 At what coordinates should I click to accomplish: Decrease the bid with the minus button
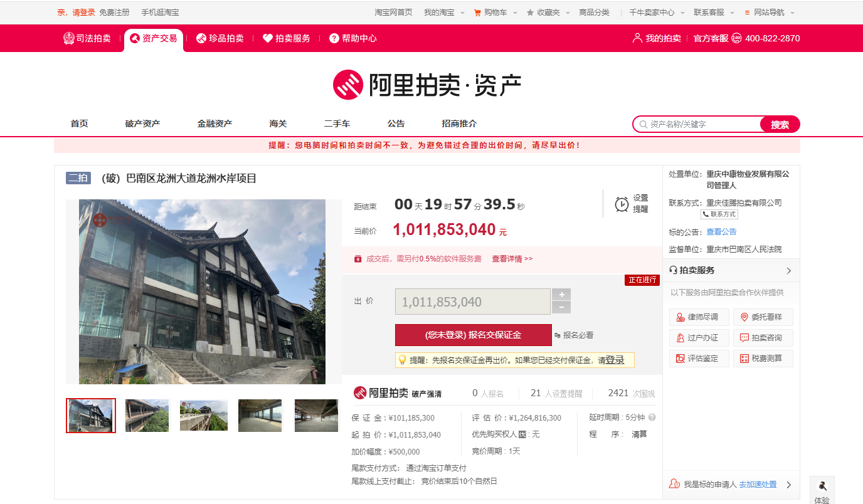561,307
